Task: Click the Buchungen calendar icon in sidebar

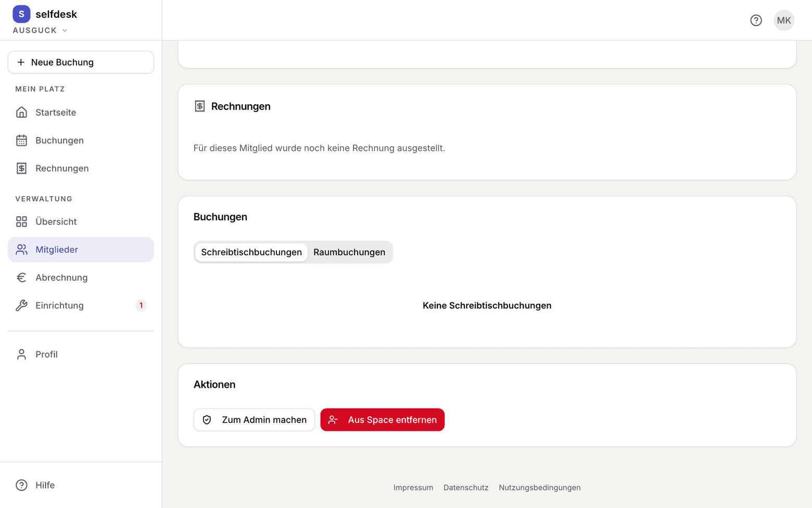Action: pos(21,141)
